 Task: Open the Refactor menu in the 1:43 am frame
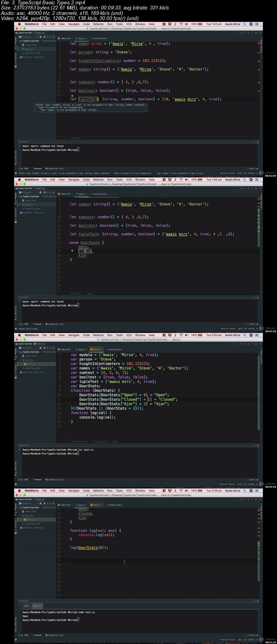[x=98, y=24]
